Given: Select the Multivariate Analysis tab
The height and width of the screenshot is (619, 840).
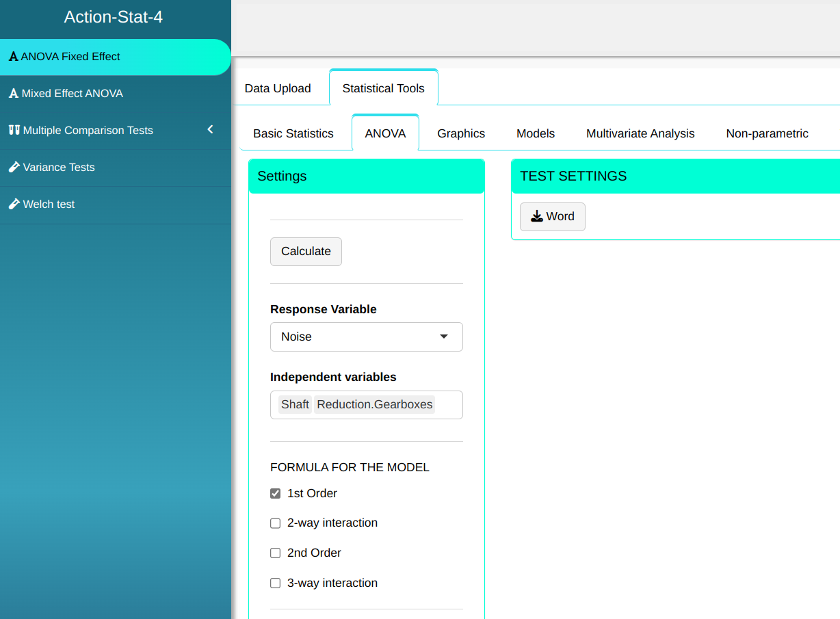Looking at the screenshot, I should point(640,133).
